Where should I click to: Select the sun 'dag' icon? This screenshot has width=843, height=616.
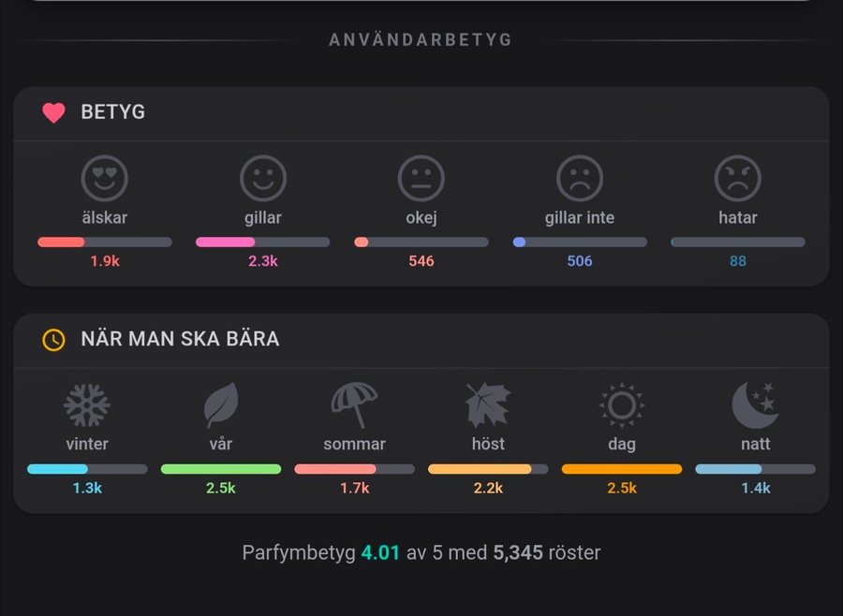point(622,405)
